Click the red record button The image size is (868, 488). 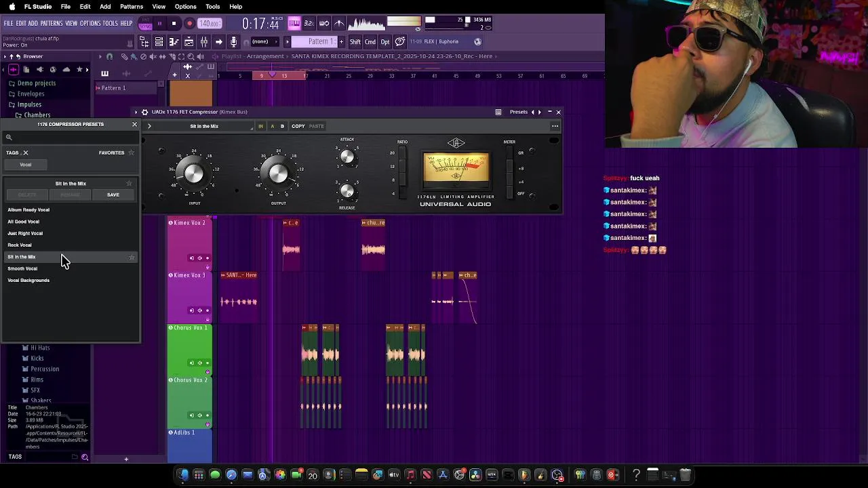[190, 24]
